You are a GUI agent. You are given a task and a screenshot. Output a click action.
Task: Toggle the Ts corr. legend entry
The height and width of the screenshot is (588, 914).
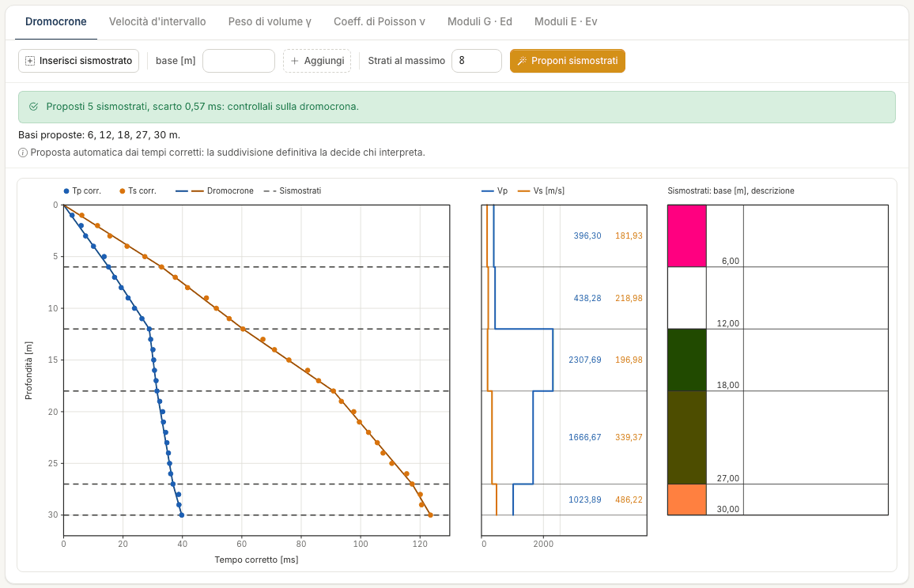(138, 190)
